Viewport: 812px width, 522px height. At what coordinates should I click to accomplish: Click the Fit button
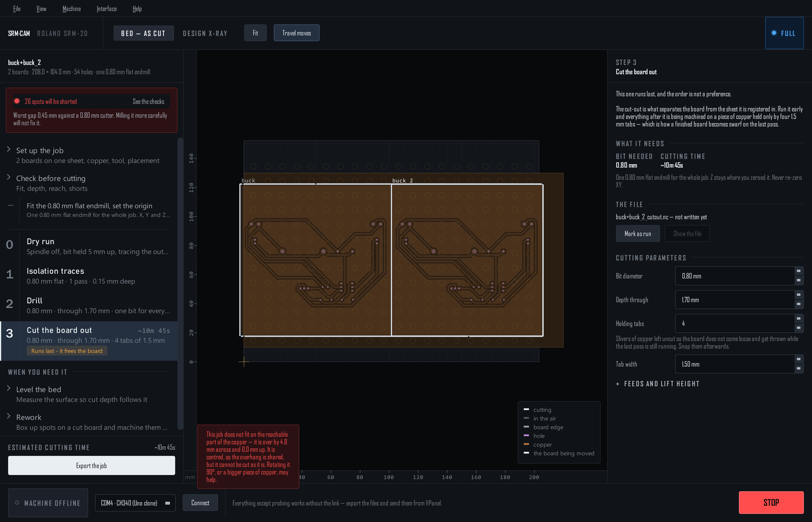point(255,33)
